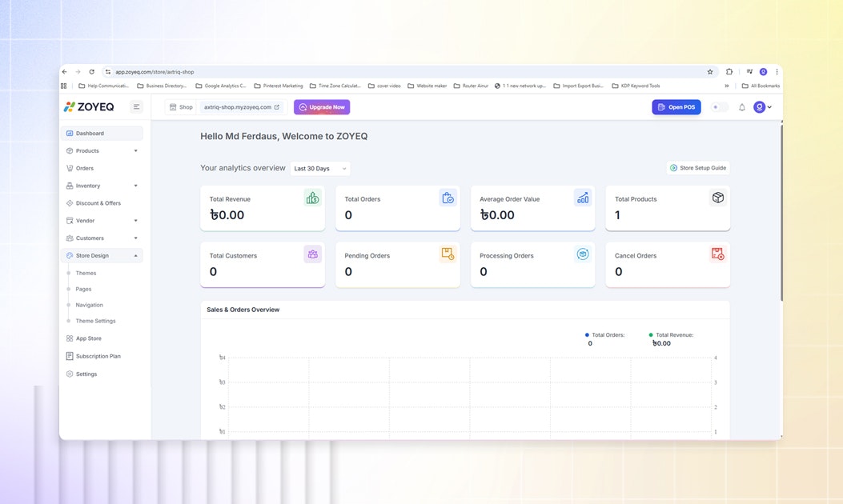This screenshot has width=843, height=504.
Task: Click the Shop button in header
Action: [x=181, y=107]
